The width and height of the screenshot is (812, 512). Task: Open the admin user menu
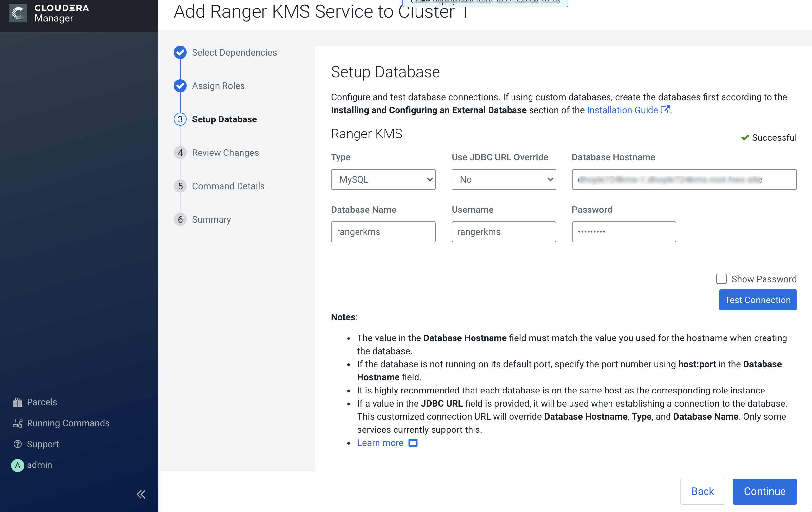39,465
